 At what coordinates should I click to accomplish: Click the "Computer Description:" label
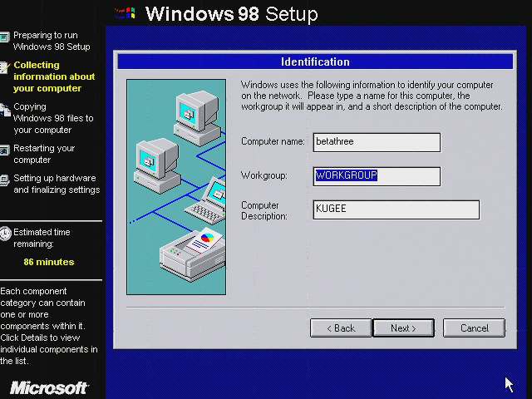264,210
